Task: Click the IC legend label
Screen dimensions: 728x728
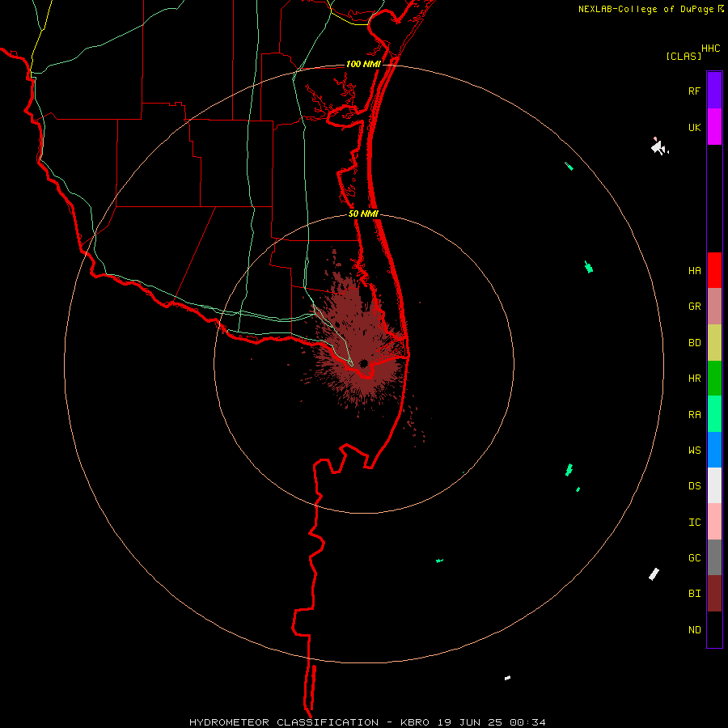Action: (694, 523)
